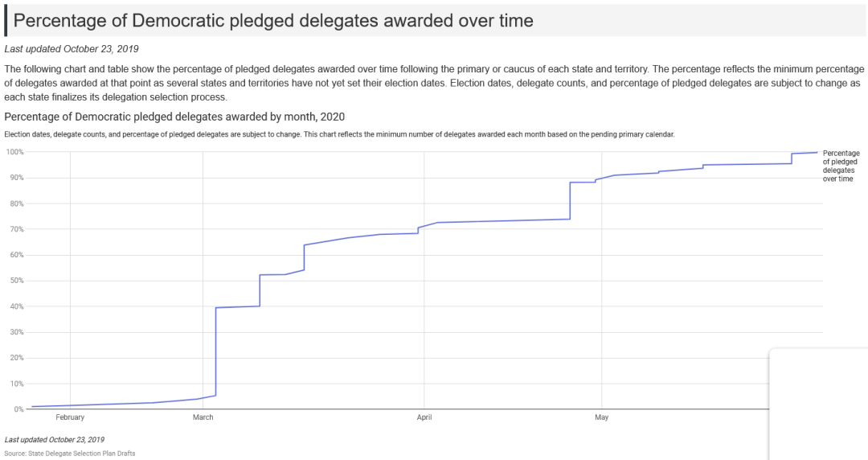Click the chart line's end point at 100%
This screenshot has height=460, width=868.
(817, 152)
